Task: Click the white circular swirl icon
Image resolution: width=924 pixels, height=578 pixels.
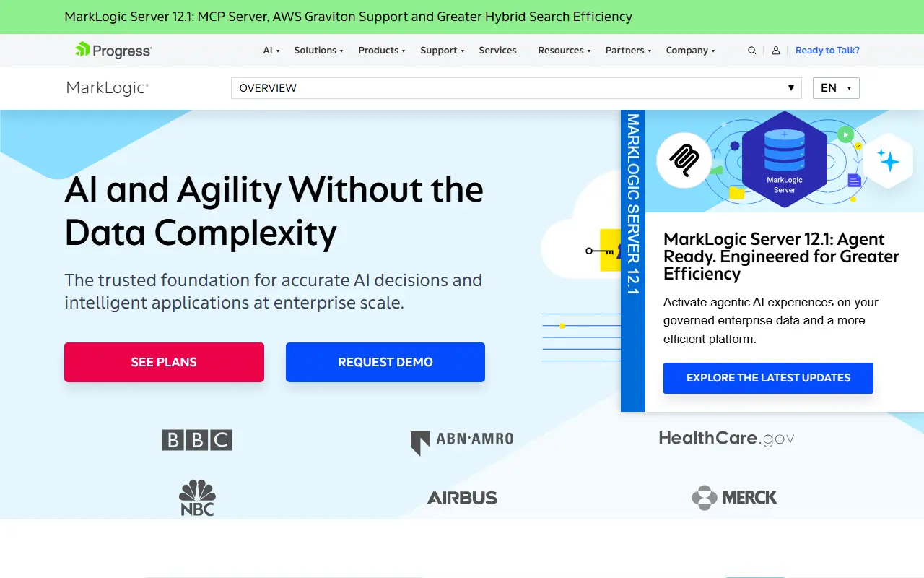Action: pos(684,160)
